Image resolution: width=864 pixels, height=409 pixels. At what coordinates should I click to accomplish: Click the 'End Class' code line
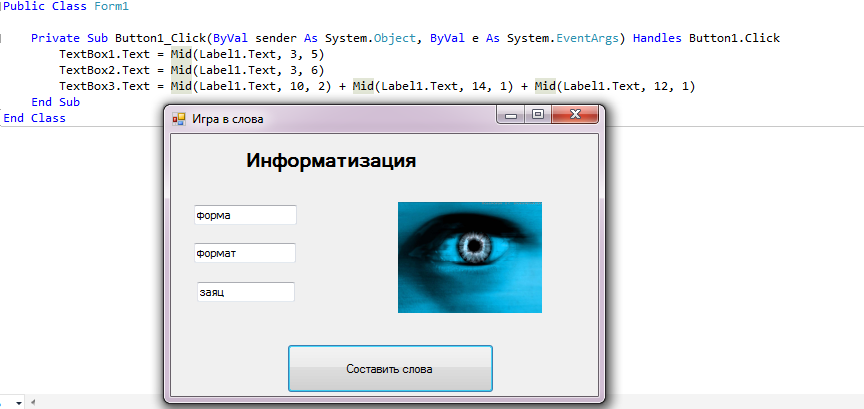pyautogui.click(x=34, y=118)
